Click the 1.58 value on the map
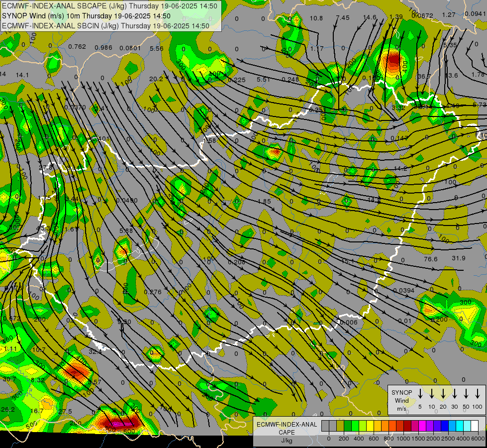The image size is (487, 448). pos(209,140)
